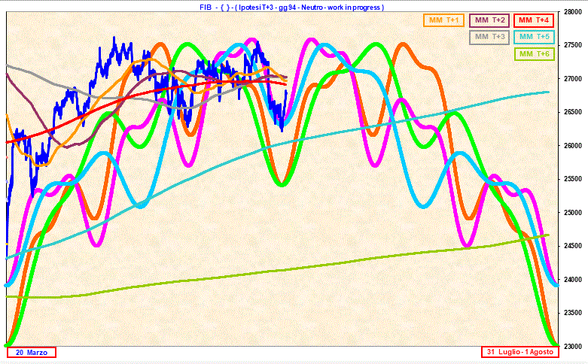This screenshot has height=364, width=588.
Task: Click the MM T+5 legend box
Action: [534, 37]
